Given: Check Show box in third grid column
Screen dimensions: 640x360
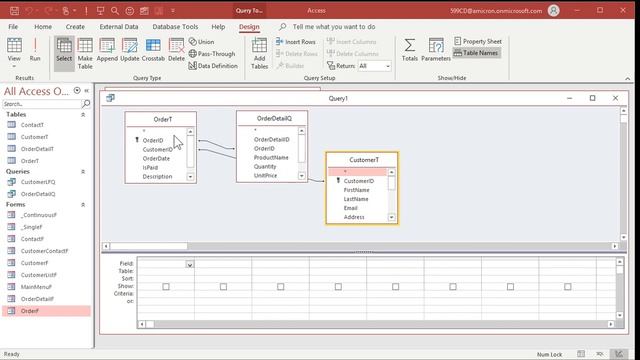Looking at the screenshot, I should point(280,287).
